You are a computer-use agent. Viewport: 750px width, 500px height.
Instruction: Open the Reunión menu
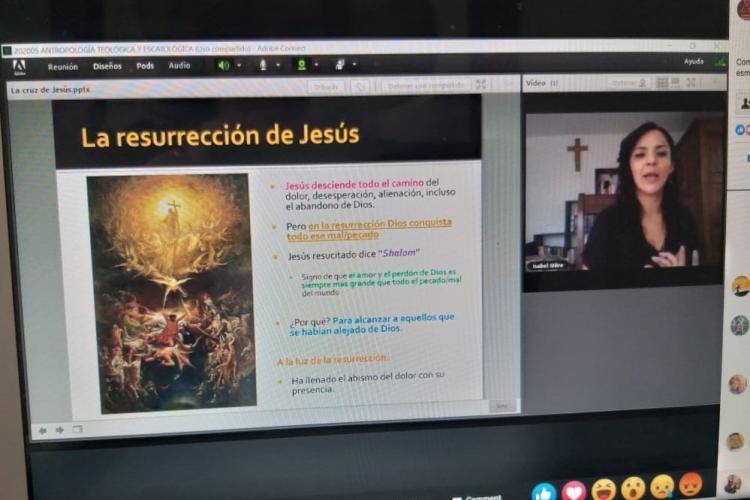[63, 67]
